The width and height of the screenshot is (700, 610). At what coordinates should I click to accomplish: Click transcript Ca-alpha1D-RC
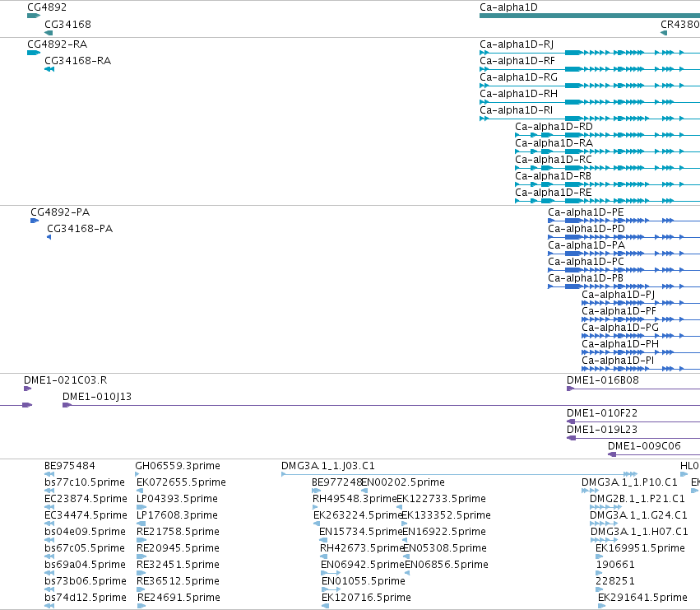(x=608, y=168)
